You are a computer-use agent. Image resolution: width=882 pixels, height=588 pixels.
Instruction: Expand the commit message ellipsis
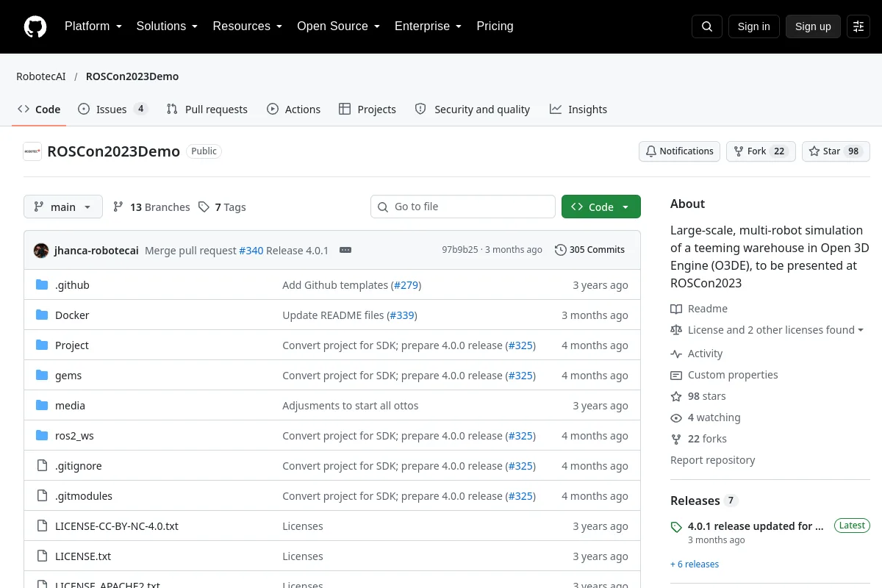(x=345, y=250)
